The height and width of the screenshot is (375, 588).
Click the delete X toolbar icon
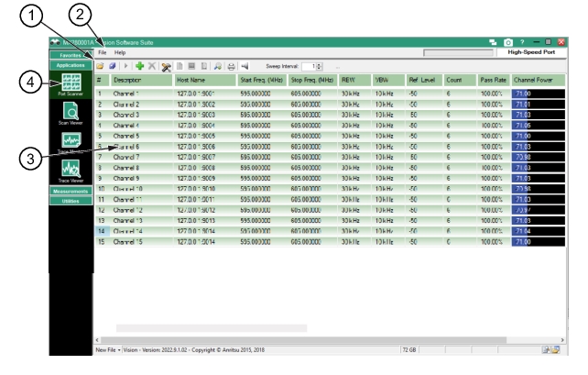pyautogui.click(x=152, y=68)
